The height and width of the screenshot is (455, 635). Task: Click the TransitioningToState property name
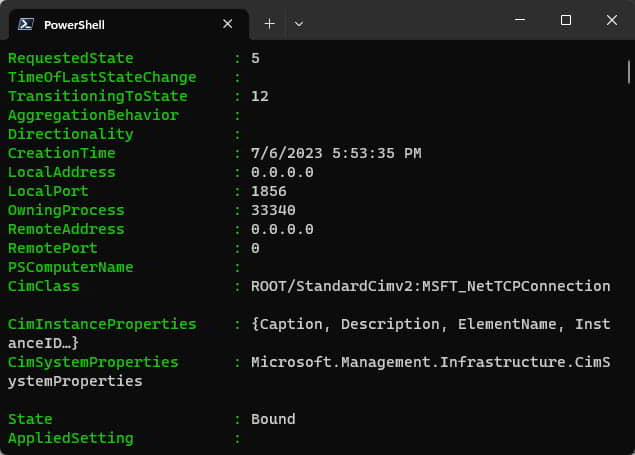(x=98, y=96)
